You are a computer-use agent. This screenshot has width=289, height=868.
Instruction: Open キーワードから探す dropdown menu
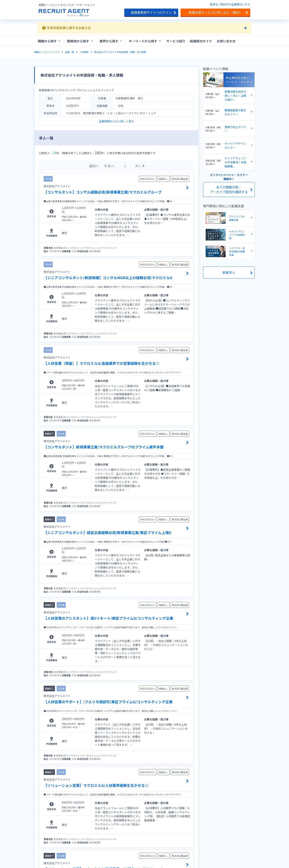click(145, 41)
